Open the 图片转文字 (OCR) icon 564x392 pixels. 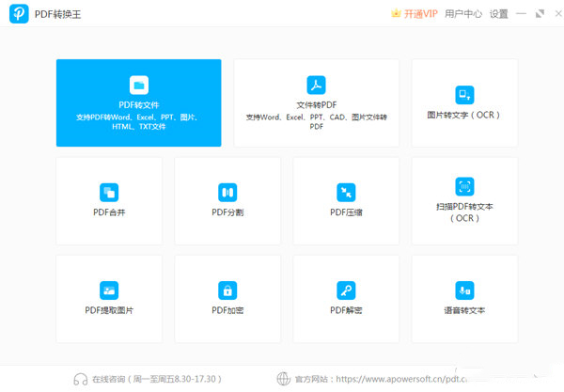tap(464, 94)
